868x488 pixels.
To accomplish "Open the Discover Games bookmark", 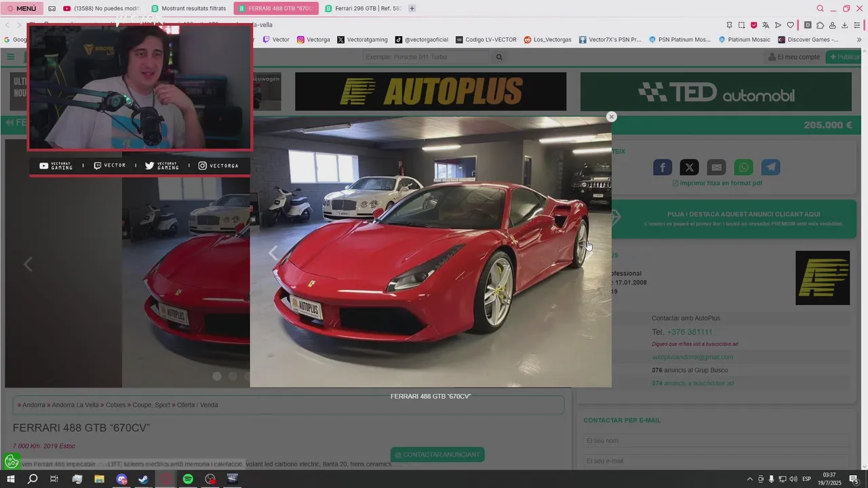I will pyautogui.click(x=808, y=39).
